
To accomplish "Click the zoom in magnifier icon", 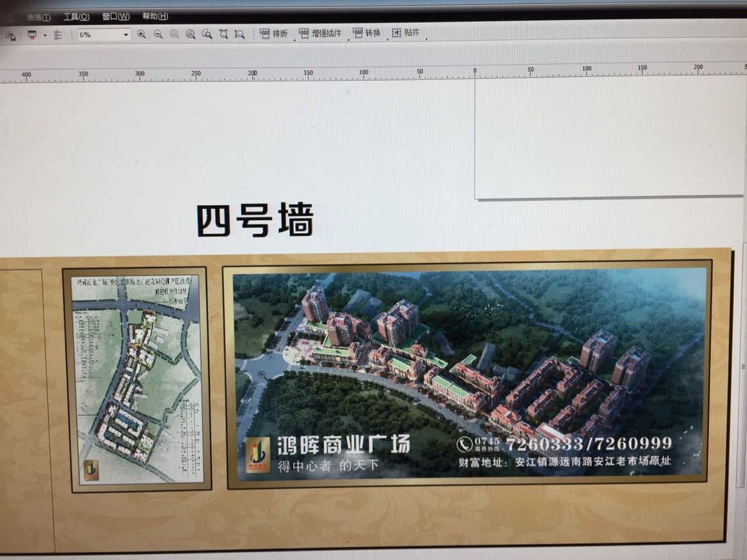I will click(x=141, y=34).
